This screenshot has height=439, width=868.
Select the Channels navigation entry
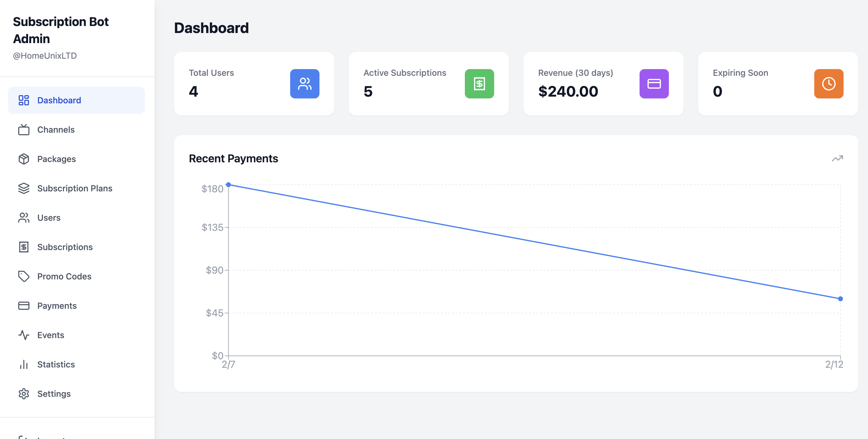pyautogui.click(x=56, y=130)
